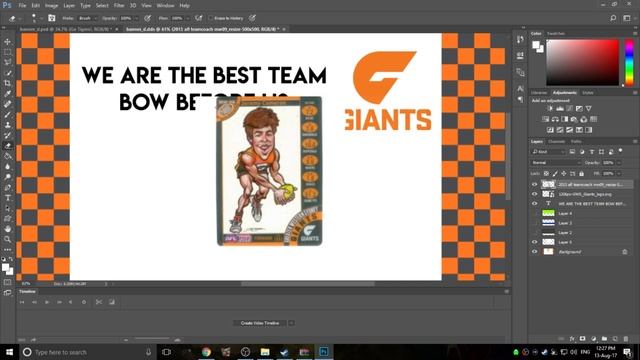
Task: Click the Color Balance adjustment icon
Action: point(555,119)
